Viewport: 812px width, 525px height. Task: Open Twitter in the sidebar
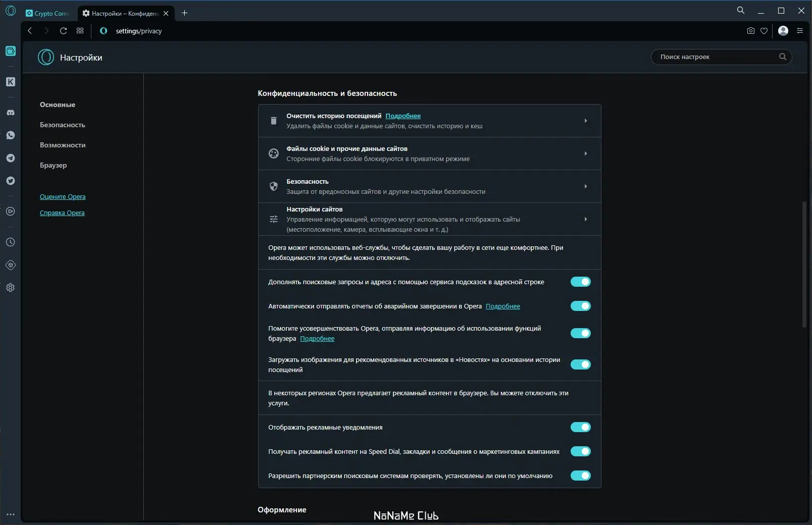click(x=11, y=181)
